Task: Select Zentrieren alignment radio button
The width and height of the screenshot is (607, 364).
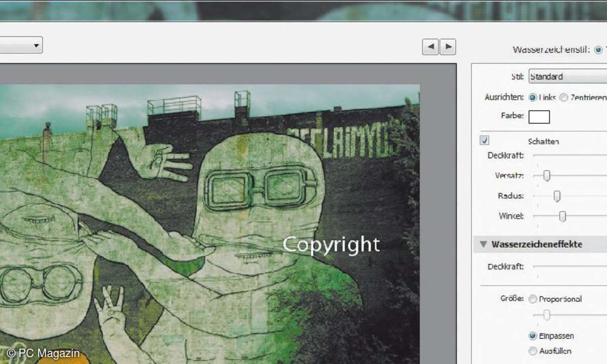Action: (563, 97)
